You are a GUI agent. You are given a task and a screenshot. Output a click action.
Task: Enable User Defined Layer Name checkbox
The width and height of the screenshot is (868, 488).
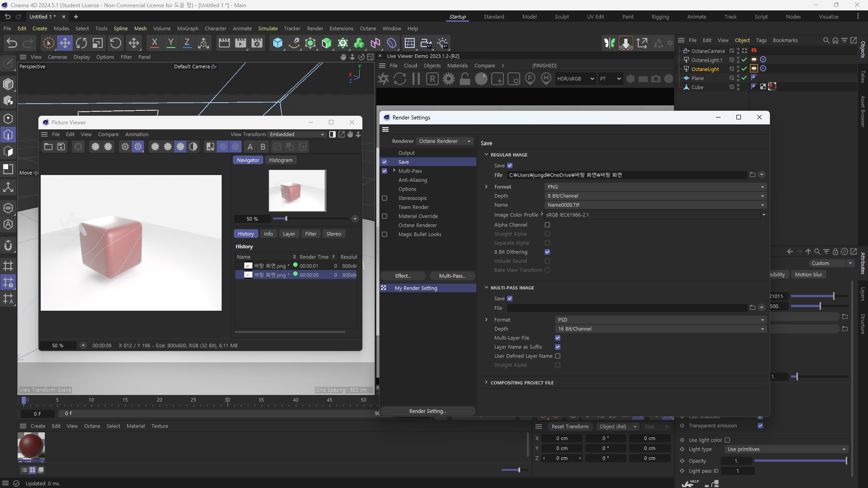point(558,356)
